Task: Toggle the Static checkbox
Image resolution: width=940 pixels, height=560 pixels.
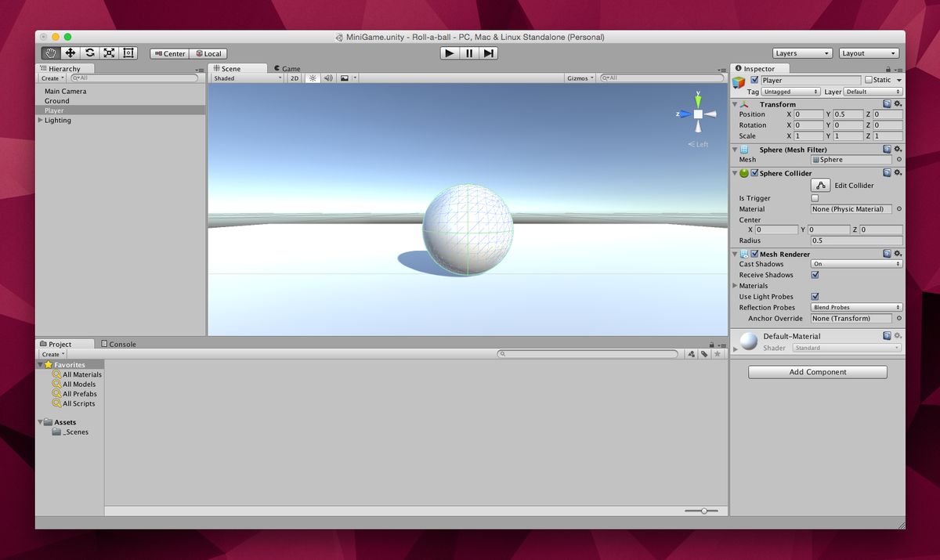Action: [868, 80]
